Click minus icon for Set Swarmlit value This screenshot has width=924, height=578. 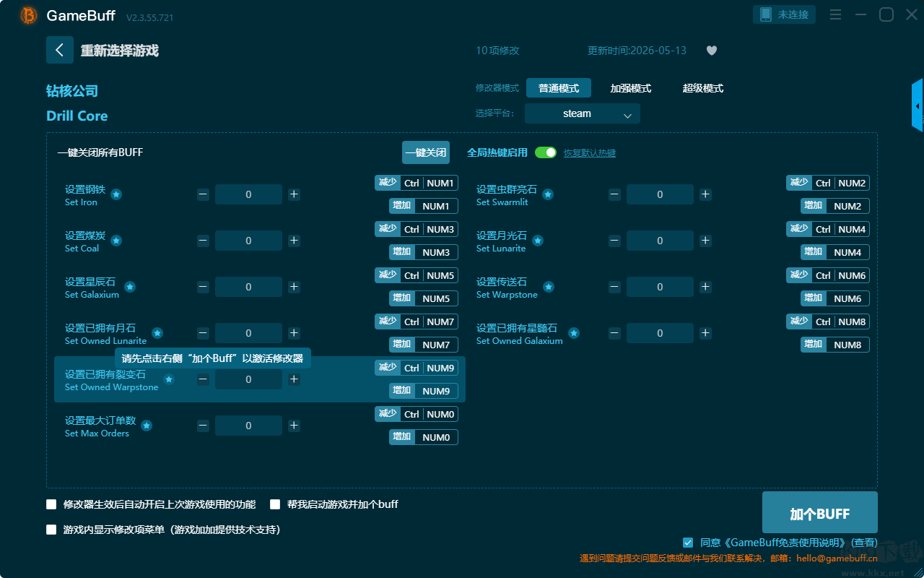click(614, 194)
